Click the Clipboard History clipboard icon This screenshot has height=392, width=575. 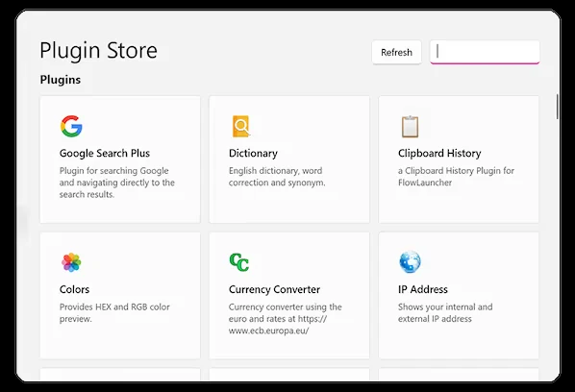click(x=410, y=127)
